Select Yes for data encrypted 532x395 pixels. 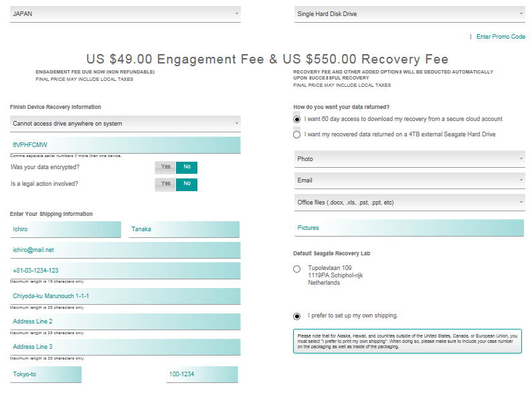pos(165,167)
